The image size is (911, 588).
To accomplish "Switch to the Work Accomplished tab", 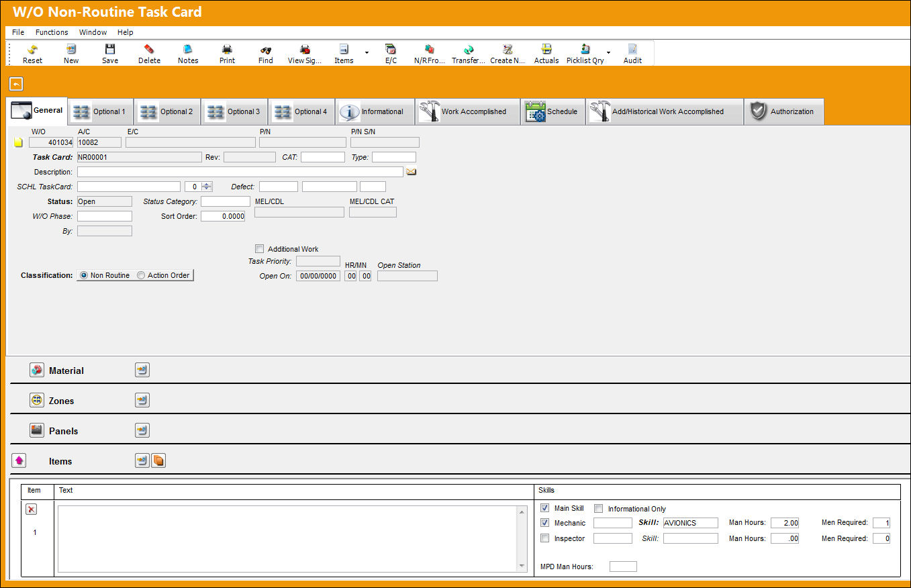I will click(x=467, y=111).
